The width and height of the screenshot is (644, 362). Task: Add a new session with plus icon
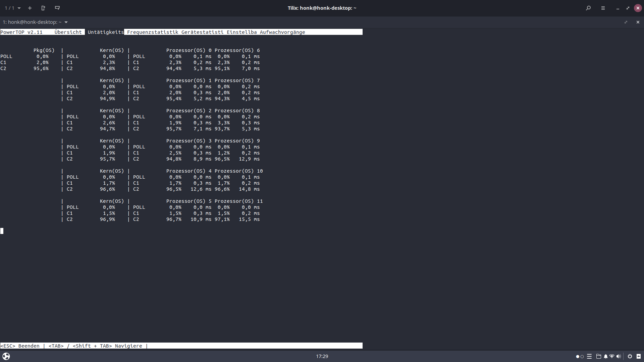point(30,8)
